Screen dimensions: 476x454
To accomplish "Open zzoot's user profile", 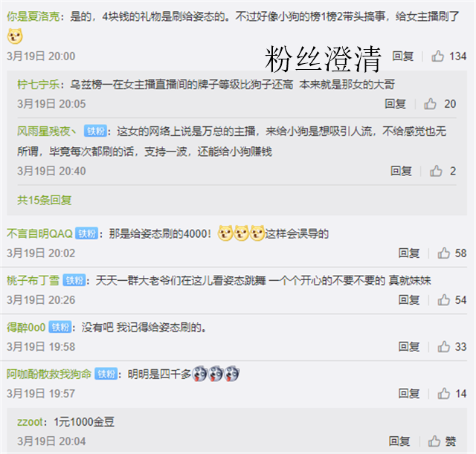I will pyautogui.click(x=30, y=422).
